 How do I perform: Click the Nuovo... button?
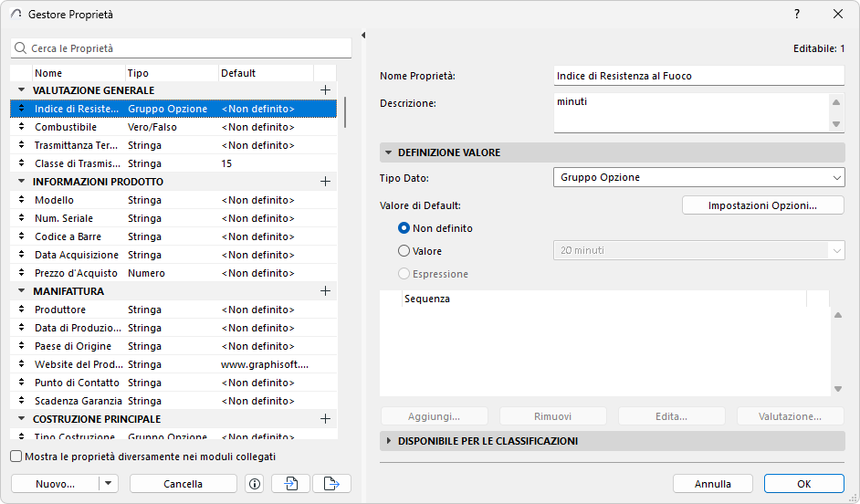pos(55,484)
